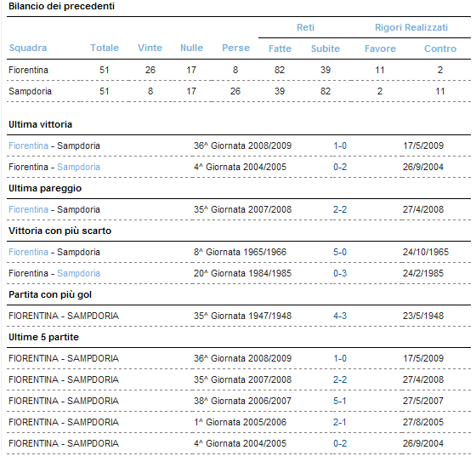This screenshot has height=456, width=476.
Task: Click the 20^ Giornata 1984/1985 text
Action: click(242, 273)
